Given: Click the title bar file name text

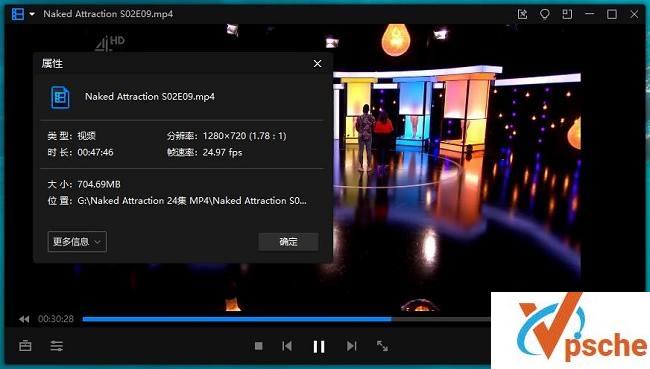Looking at the screenshot, I should coord(108,14).
